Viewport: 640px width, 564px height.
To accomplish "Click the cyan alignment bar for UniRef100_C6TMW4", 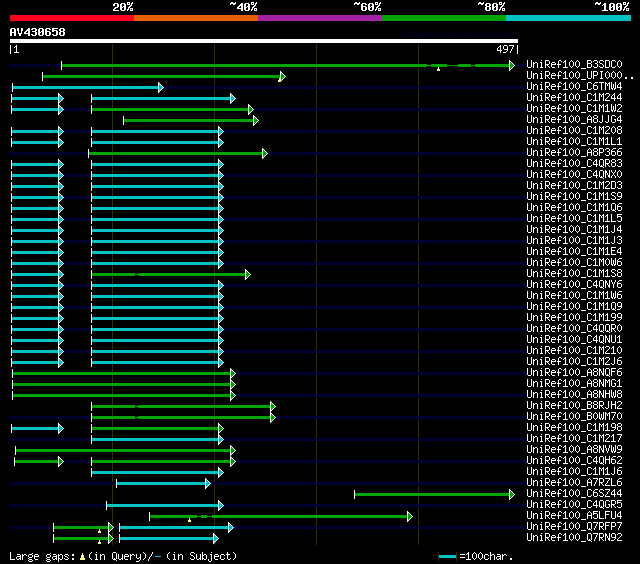I will (85, 87).
